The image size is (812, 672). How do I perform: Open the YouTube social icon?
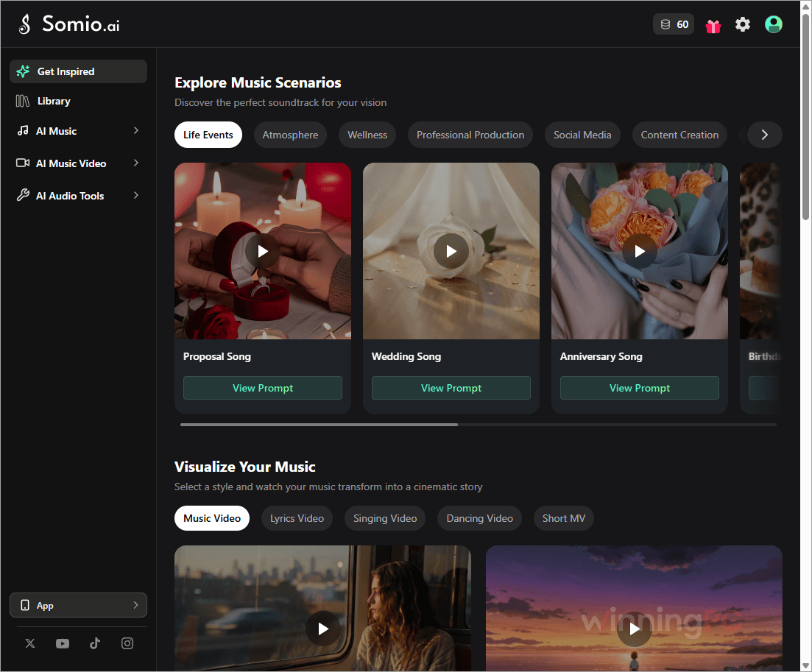tap(62, 643)
